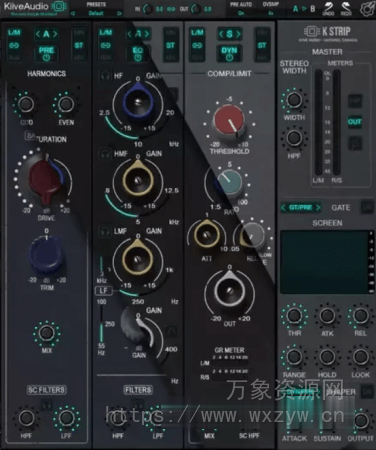Click the master HPF knob
The height and width of the screenshot is (450, 376).
tap(294, 138)
